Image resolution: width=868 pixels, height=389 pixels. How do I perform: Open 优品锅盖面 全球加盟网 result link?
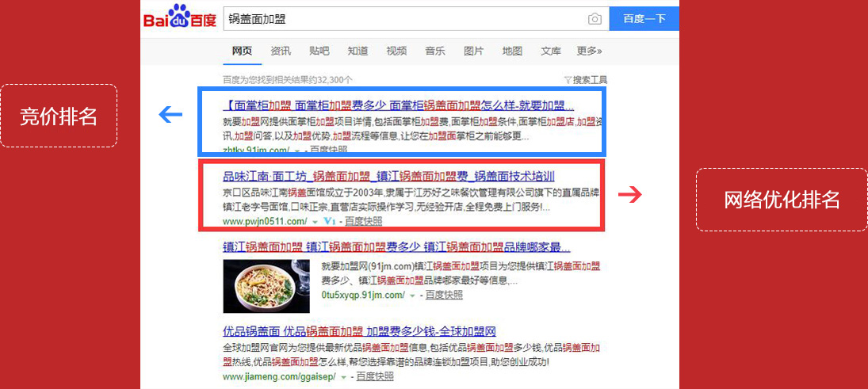(359, 332)
